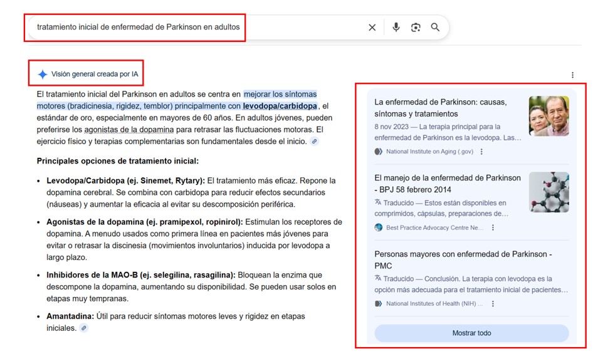Expand options beside National Institute on Aging source
The height and width of the screenshot is (364, 615).
[481, 152]
